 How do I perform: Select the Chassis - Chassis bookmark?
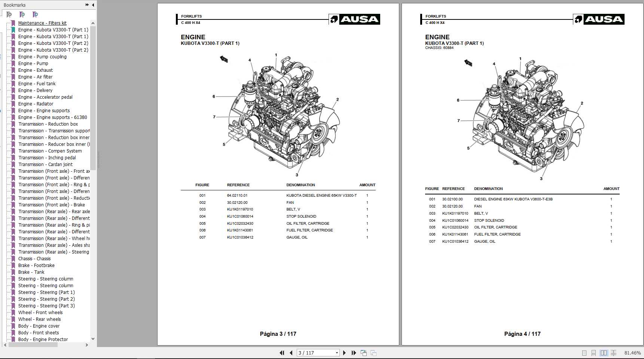(x=35, y=258)
